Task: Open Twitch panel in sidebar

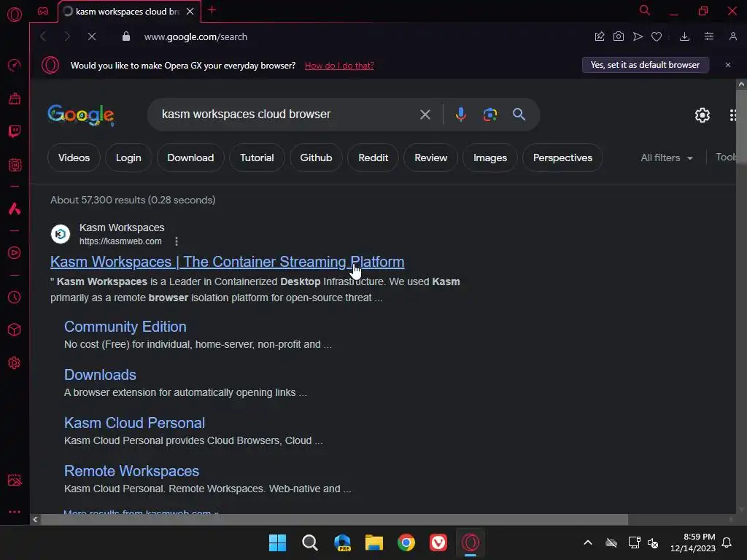Action: [15, 131]
